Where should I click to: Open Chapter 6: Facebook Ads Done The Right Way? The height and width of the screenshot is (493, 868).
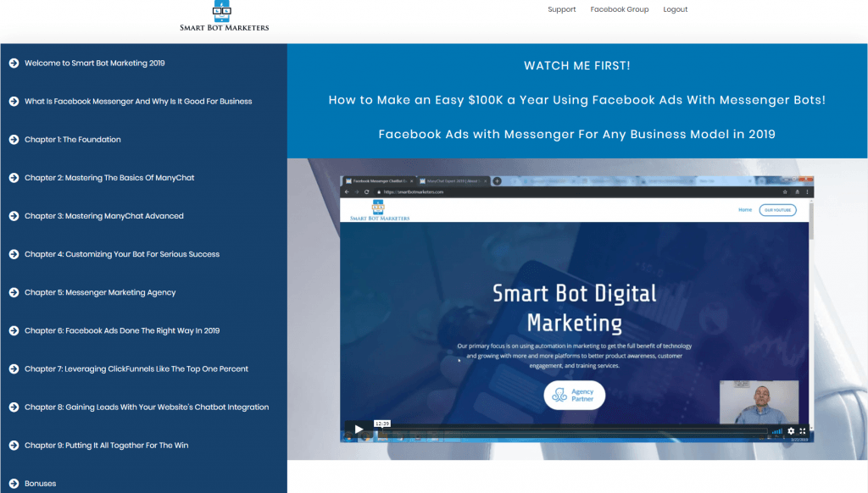(x=122, y=330)
